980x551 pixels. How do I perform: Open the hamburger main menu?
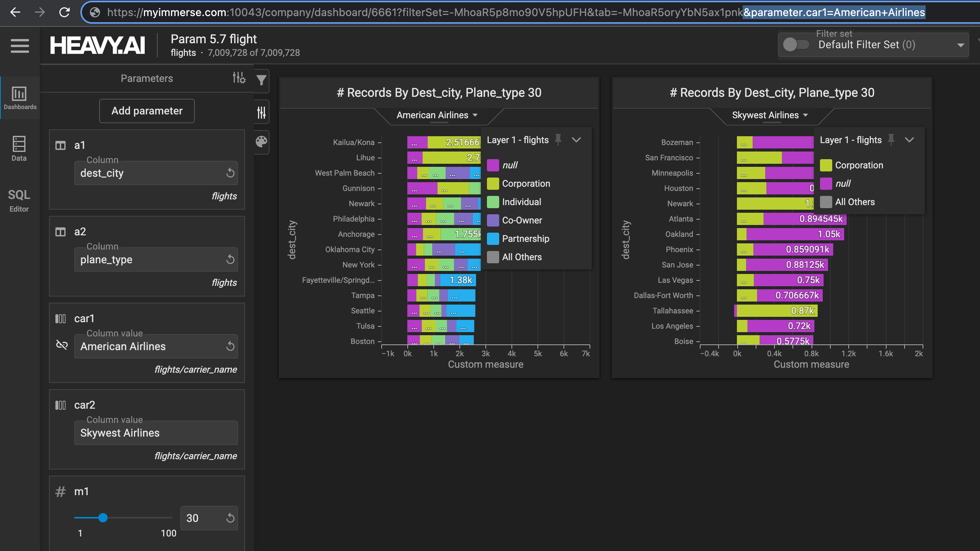20,46
